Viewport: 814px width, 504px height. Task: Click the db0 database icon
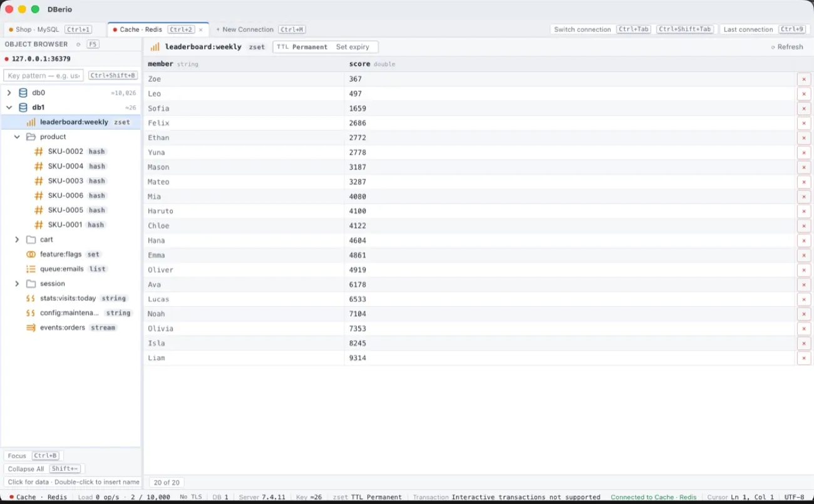pos(23,93)
